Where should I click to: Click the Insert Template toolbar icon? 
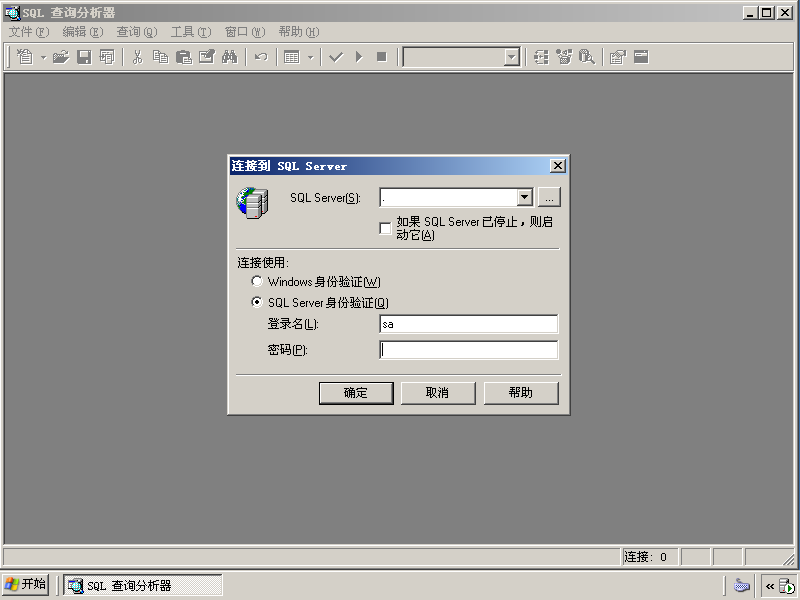[107, 57]
